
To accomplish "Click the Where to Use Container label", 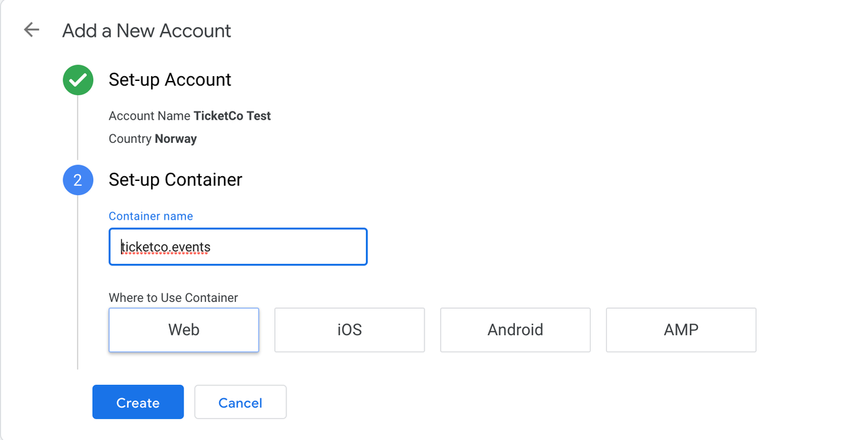I will 173,298.
